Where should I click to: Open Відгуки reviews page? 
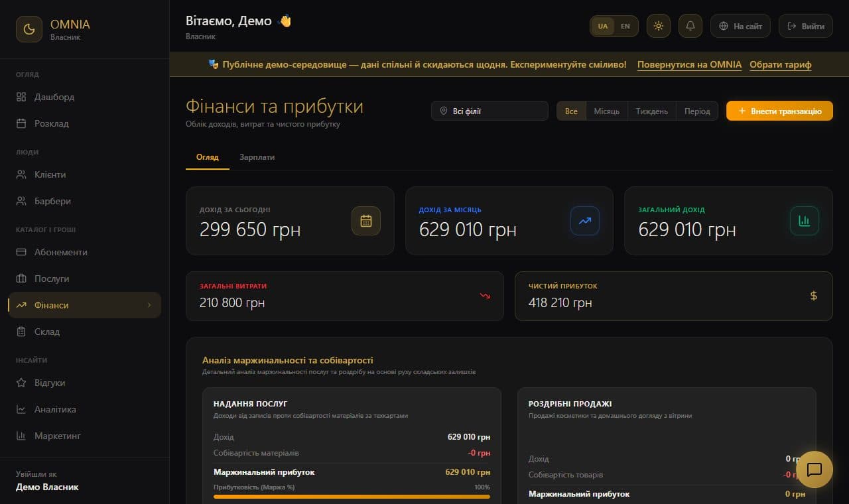pyautogui.click(x=84, y=383)
